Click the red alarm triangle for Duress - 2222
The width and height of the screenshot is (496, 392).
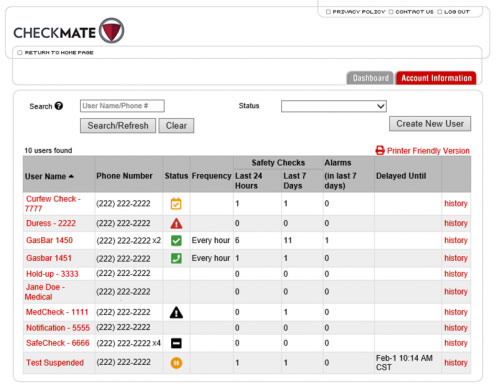[176, 223]
